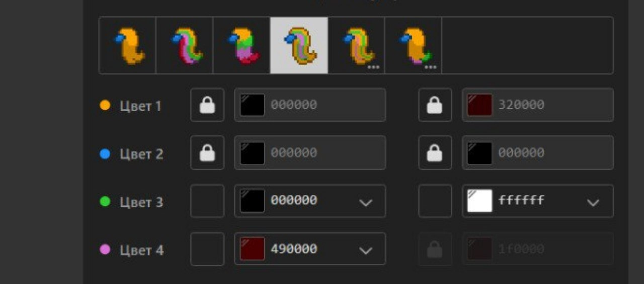Click the dark red 490000 swatch
Viewport: 644px width, 284px height.
(x=252, y=249)
